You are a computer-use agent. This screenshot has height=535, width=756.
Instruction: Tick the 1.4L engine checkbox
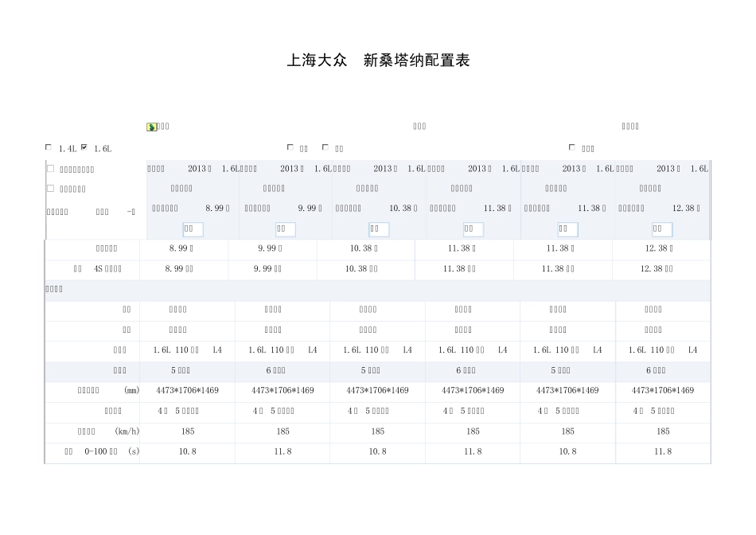point(49,147)
